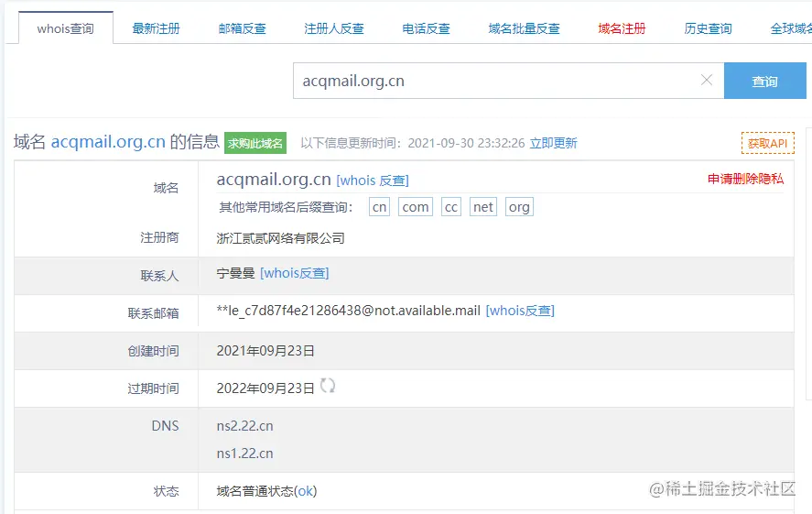Click the 联系邮箱 row label
The image size is (812, 514).
tap(153, 313)
